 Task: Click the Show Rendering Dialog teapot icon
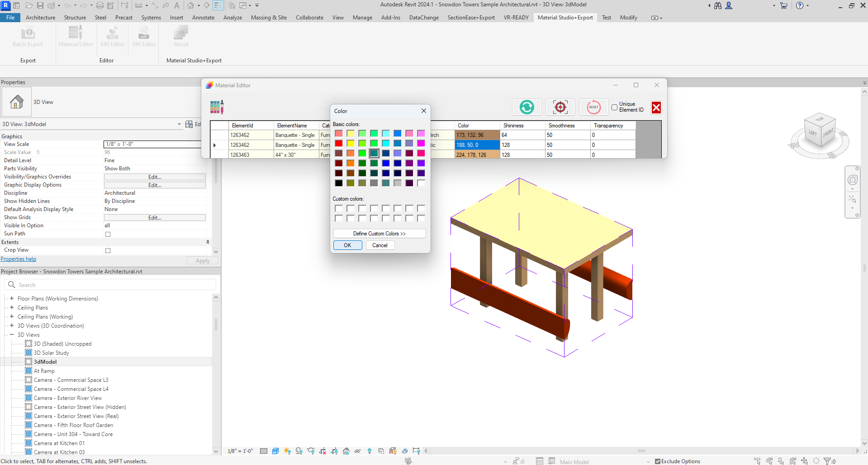click(311, 451)
